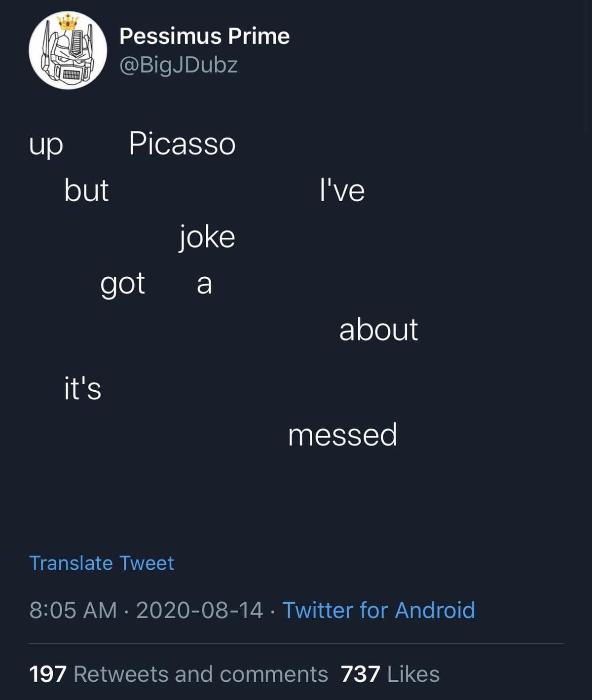Open the @BigJDubz handle link
Image resolution: width=592 pixels, height=700 pixels.
tap(179, 65)
